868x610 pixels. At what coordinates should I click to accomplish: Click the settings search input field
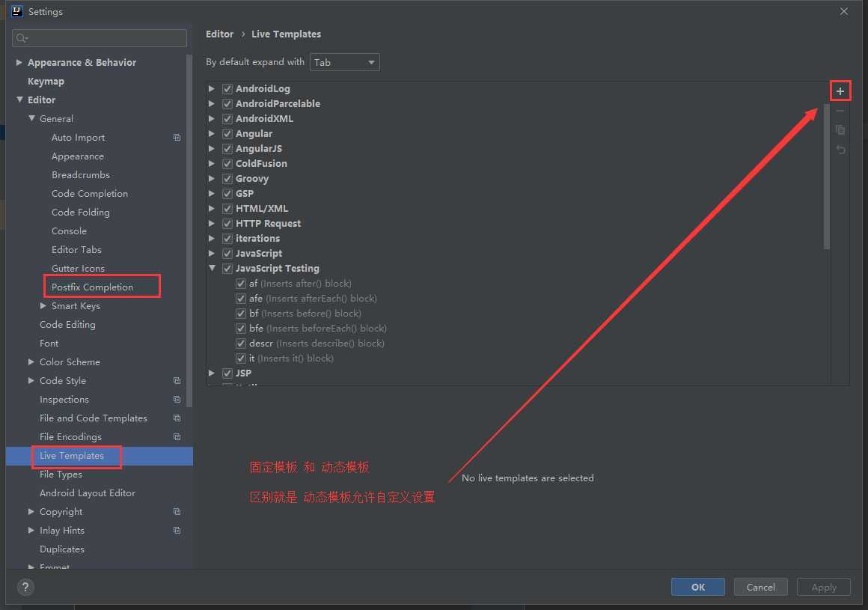tap(100, 38)
